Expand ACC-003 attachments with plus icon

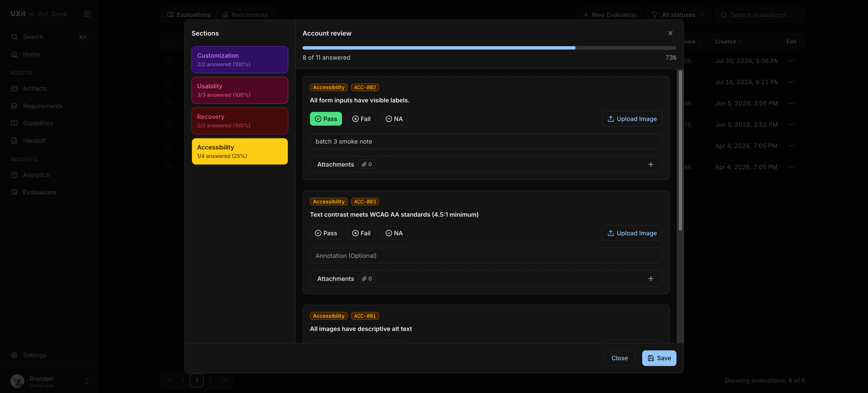[x=651, y=278]
